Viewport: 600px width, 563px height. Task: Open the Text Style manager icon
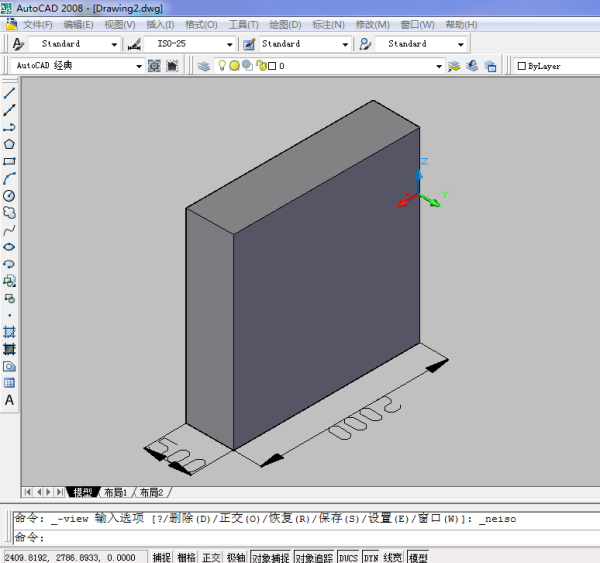[18, 44]
